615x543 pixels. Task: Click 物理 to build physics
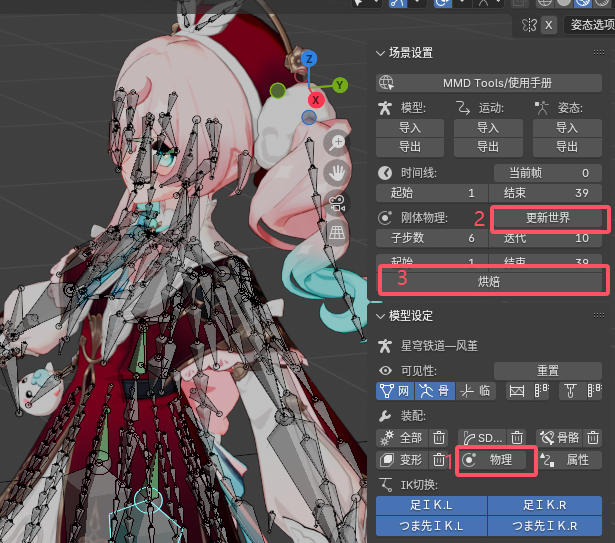493,460
